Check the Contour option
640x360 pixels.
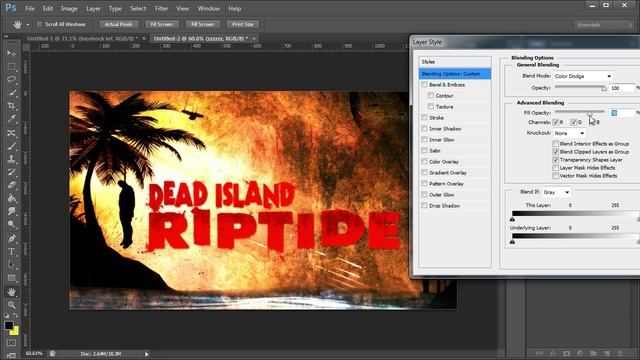coord(431,96)
